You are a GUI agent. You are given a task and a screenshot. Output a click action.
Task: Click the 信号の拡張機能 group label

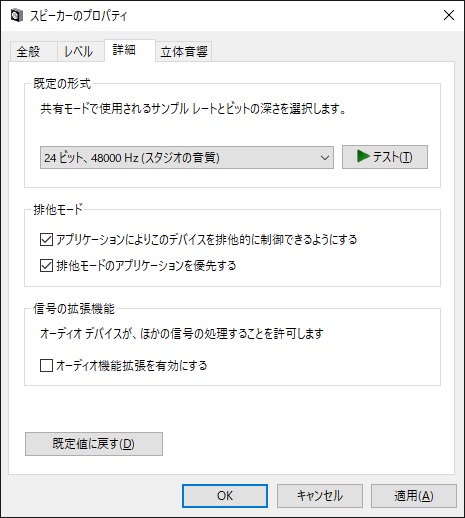point(74,309)
